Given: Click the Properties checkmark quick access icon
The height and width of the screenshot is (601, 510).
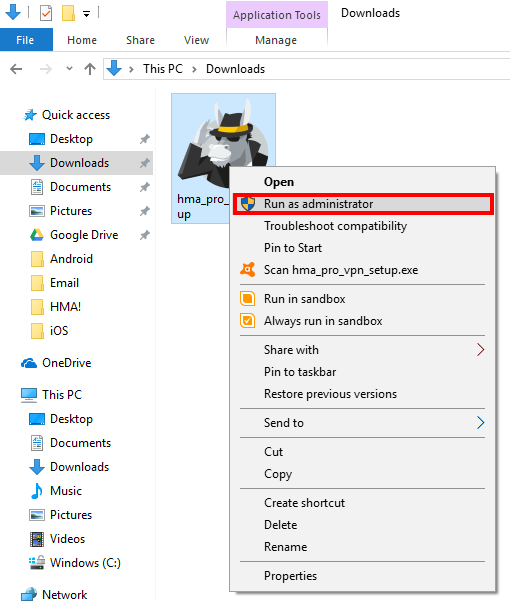Looking at the screenshot, I should tap(46, 13).
